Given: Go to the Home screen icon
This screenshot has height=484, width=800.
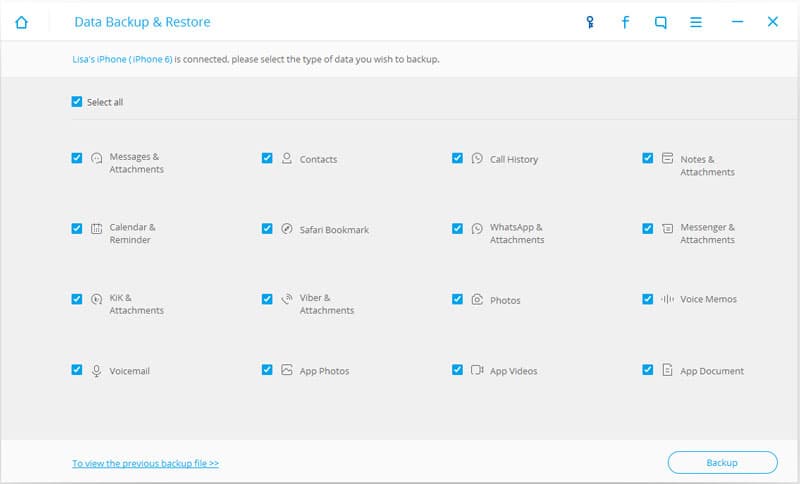Looking at the screenshot, I should pyautogui.click(x=21, y=22).
